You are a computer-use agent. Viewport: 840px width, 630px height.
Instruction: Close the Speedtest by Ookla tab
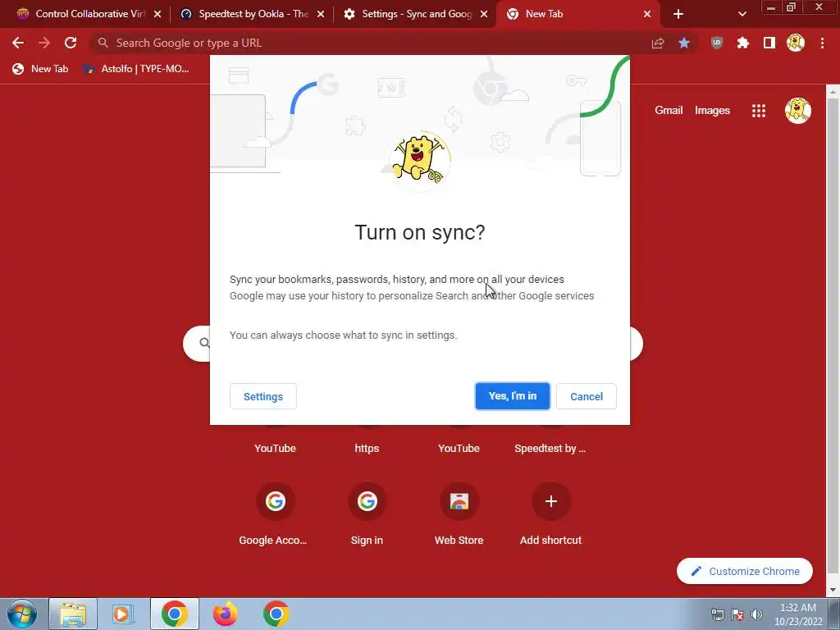[321, 14]
